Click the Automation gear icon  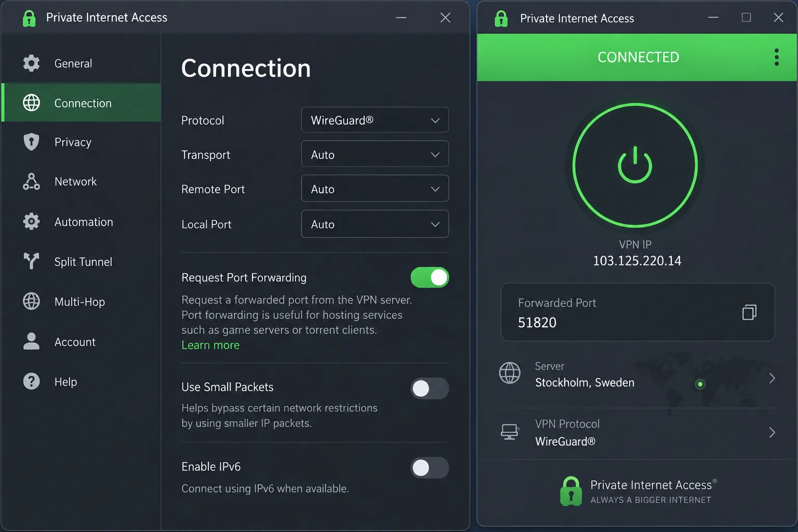31,221
